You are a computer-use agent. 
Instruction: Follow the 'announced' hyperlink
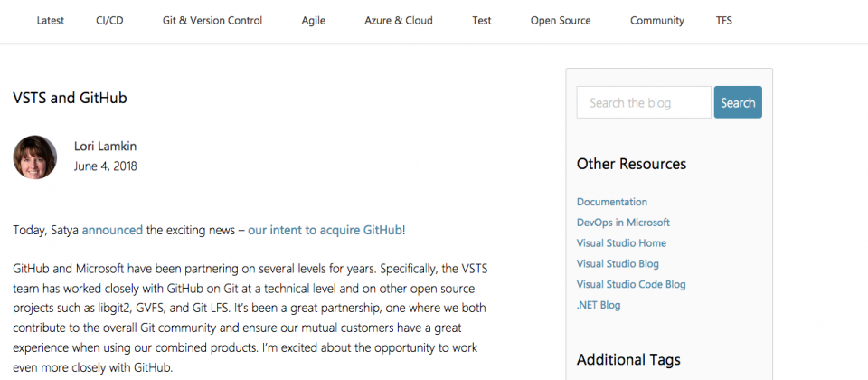click(112, 230)
